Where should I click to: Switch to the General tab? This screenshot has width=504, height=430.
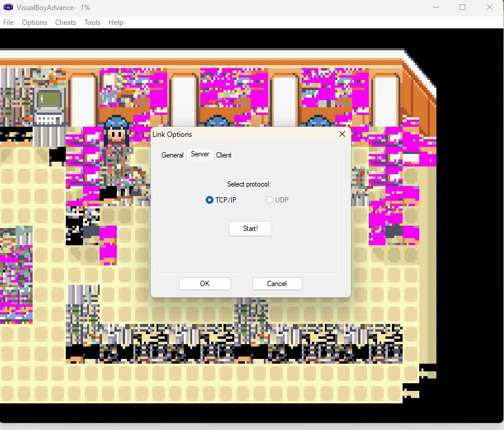[x=173, y=155]
